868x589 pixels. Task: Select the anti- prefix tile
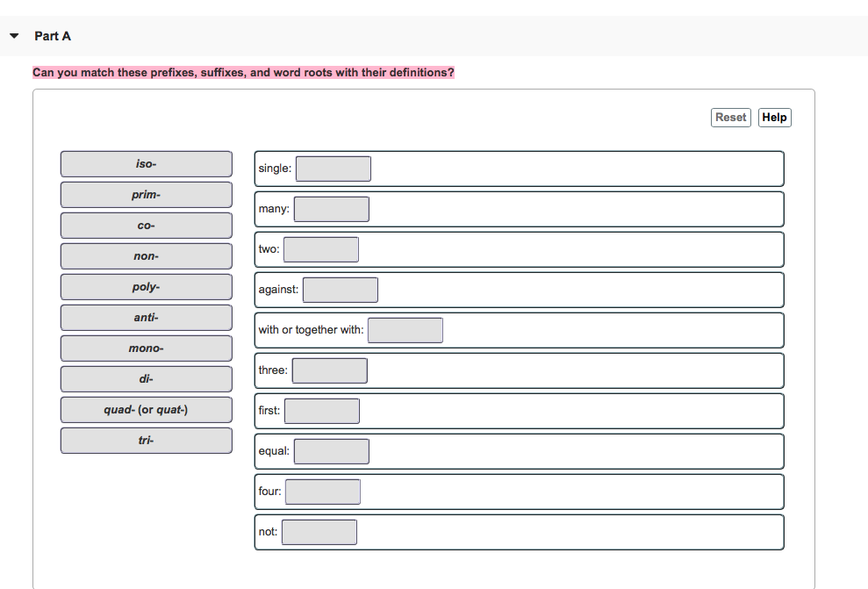(x=146, y=317)
